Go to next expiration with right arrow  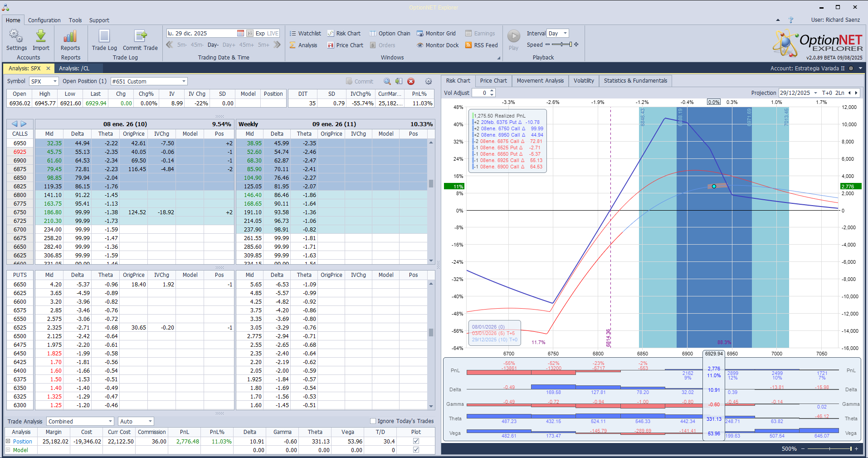click(24, 124)
